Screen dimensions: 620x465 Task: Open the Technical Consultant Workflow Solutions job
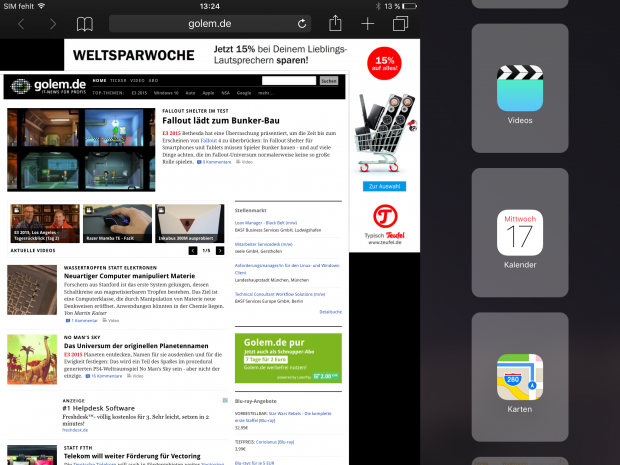coord(280,294)
